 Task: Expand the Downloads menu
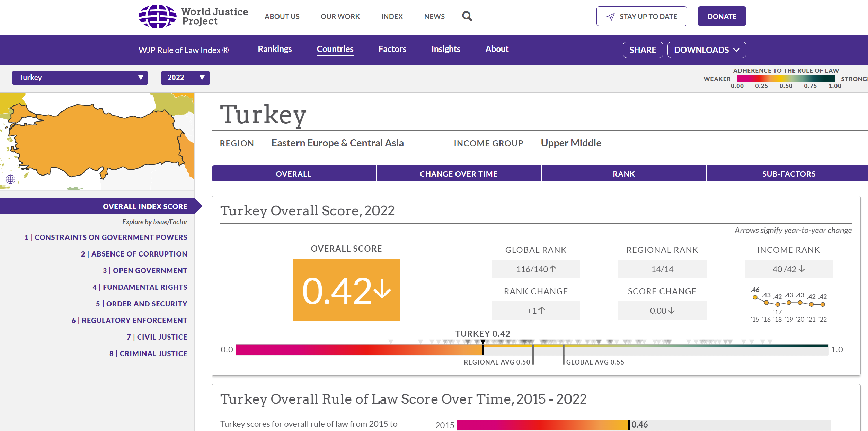(x=706, y=50)
